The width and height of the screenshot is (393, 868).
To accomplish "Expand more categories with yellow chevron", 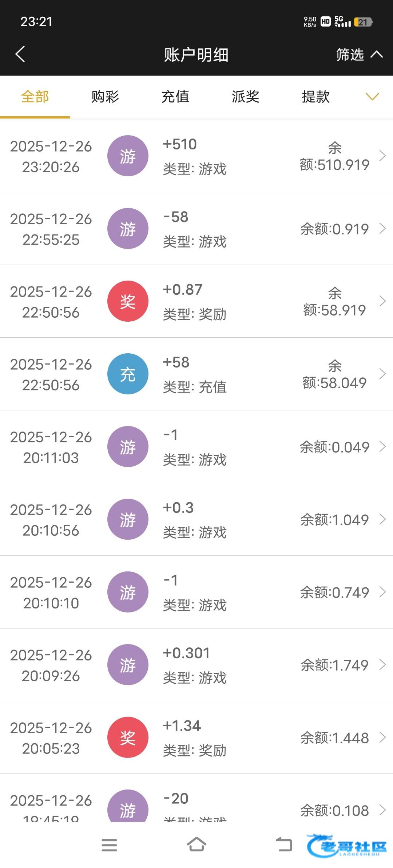I will [x=372, y=97].
